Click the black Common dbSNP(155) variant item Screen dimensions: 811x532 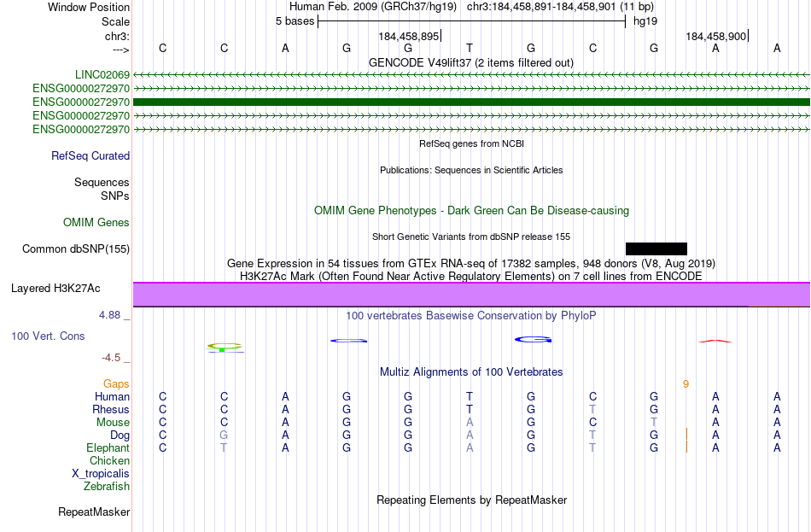click(656, 249)
